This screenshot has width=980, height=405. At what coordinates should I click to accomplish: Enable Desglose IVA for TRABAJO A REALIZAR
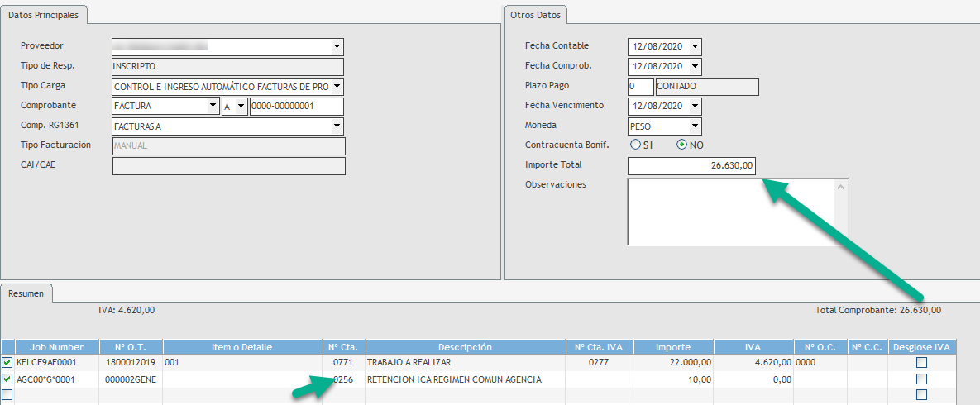click(x=921, y=362)
